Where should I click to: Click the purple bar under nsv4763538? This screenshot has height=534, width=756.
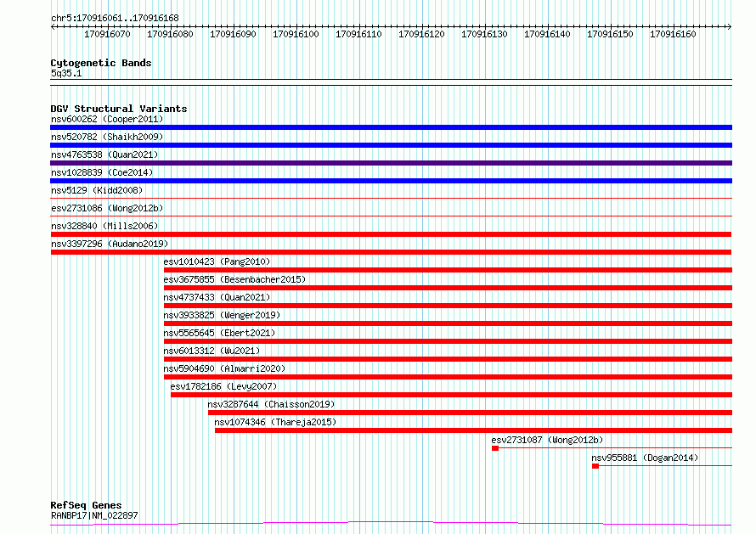point(391,163)
